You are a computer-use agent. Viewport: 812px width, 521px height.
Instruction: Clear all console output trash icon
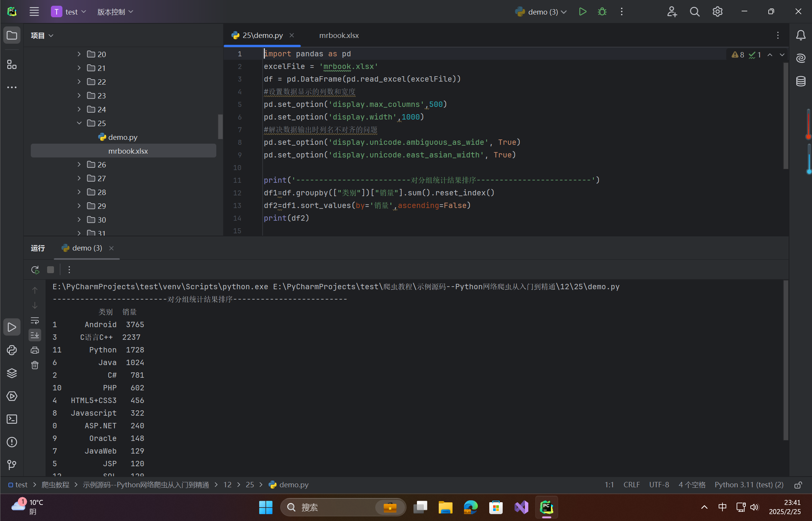tap(35, 365)
